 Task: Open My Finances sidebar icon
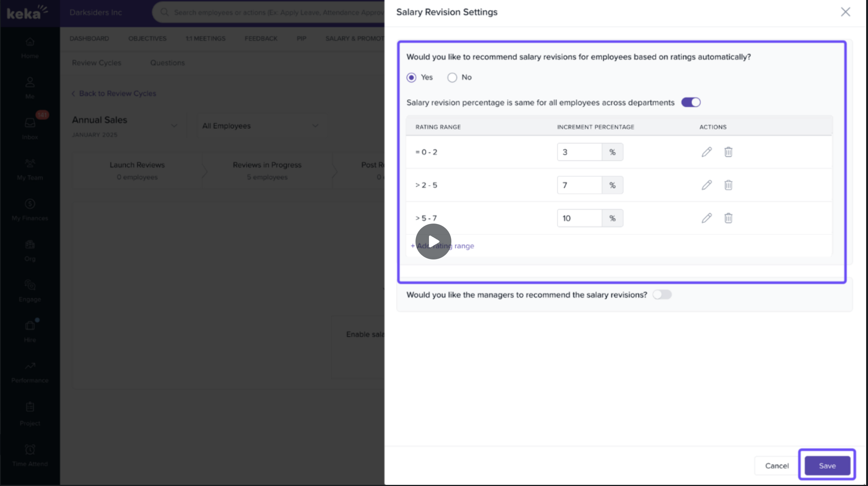[30, 209]
